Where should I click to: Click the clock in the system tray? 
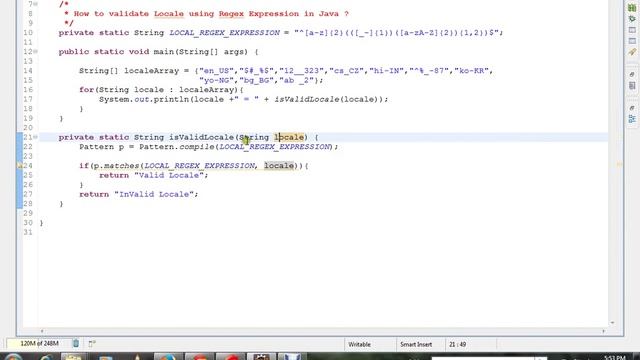click(x=614, y=358)
